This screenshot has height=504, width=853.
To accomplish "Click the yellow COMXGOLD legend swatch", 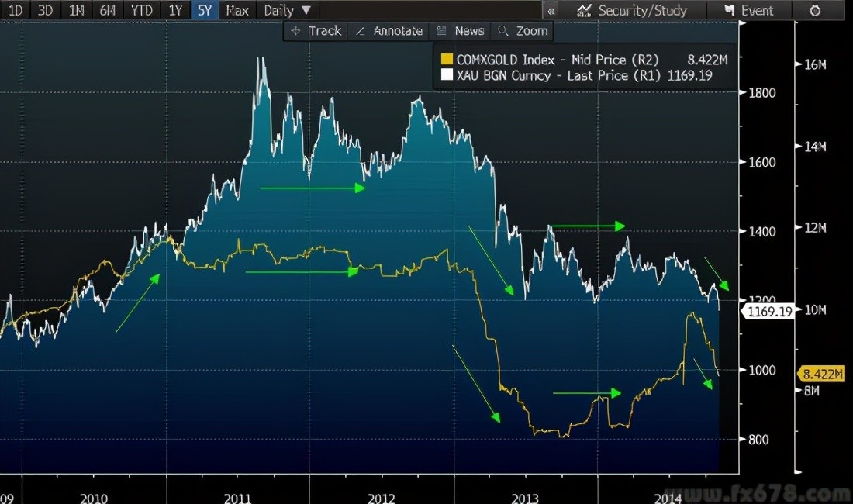I will 446,60.
